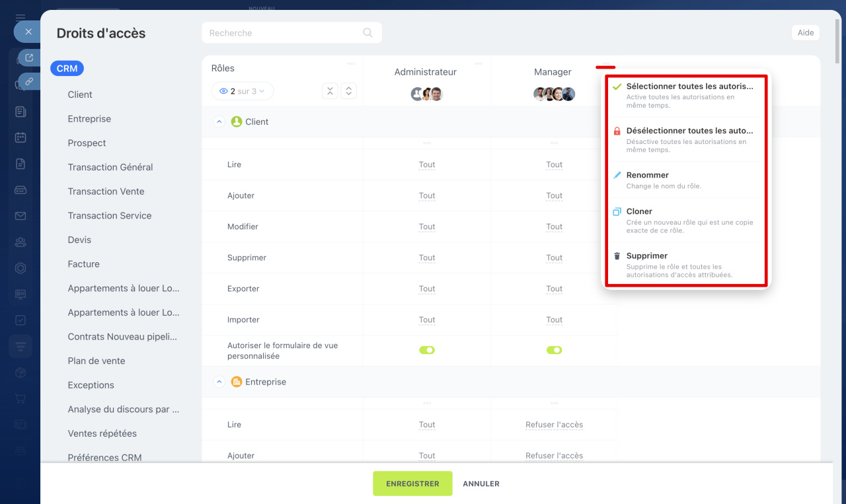Focus the Recherche search field
The width and height of the screenshot is (846, 504).
pyautogui.click(x=284, y=33)
